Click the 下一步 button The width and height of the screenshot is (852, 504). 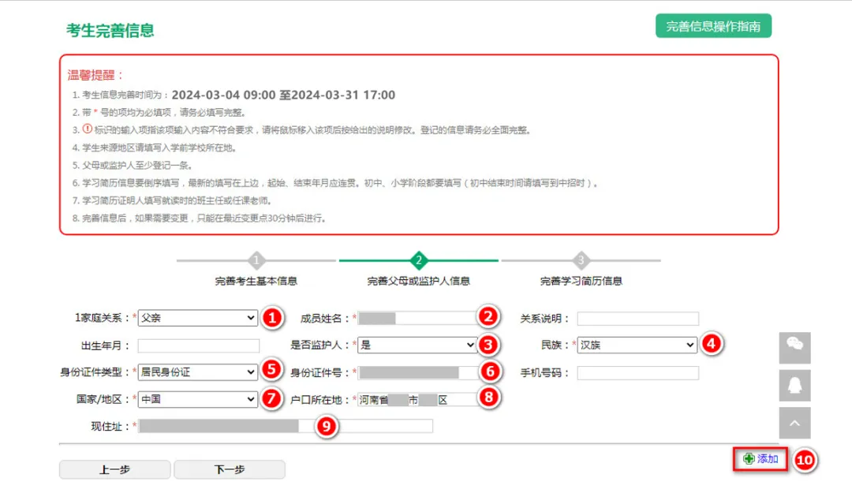[x=229, y=469]
